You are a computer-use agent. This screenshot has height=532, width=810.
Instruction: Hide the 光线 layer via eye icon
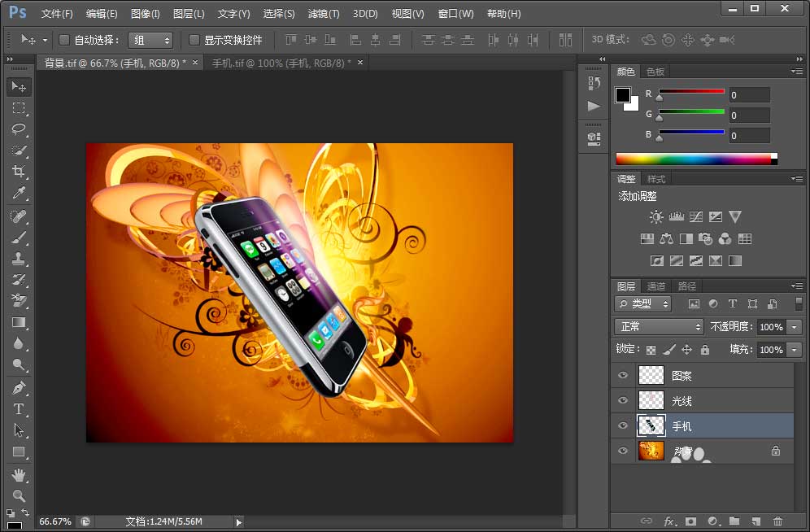point(623,400)
